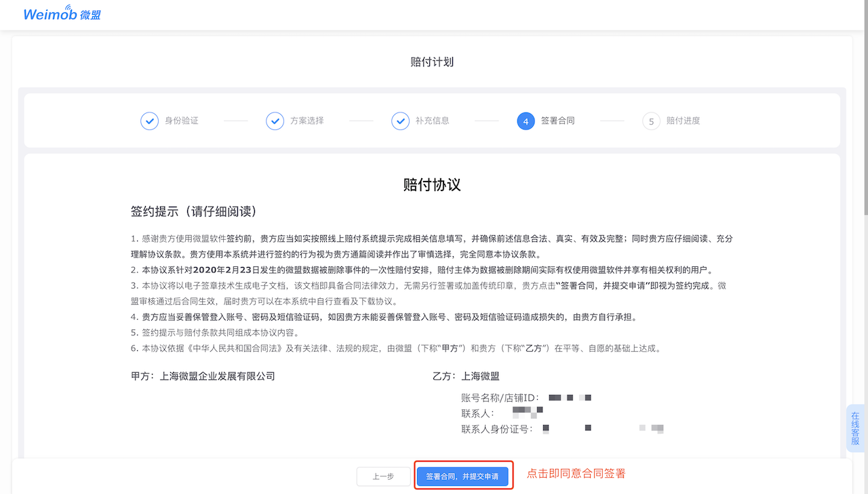868x494 pixels.
Task: Click clause 6 citing 《中华人民共和国合同法》
Action: (396, 348)
